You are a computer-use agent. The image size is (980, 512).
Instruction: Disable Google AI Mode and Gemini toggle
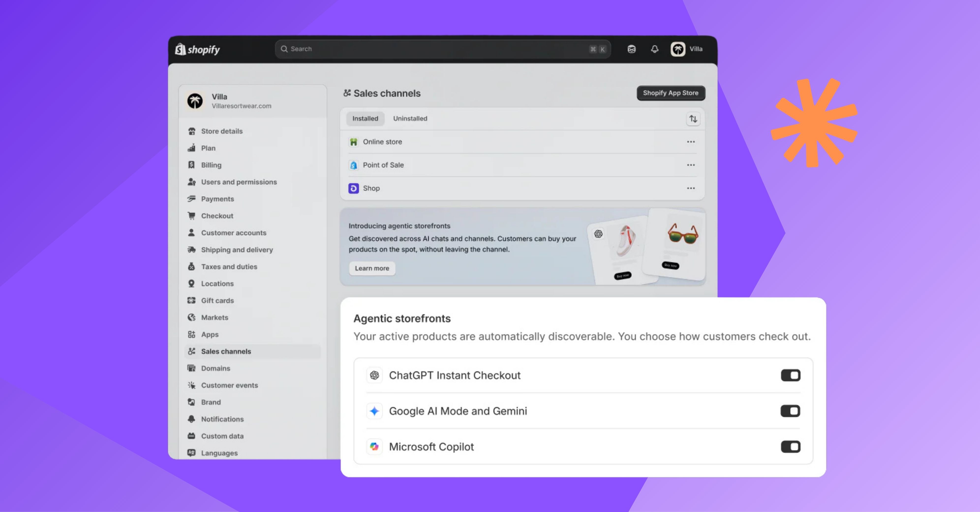[790, 411]
